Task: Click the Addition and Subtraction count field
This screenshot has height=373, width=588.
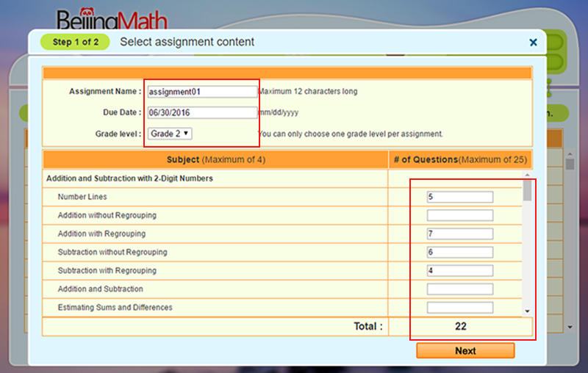Action: 460,289
